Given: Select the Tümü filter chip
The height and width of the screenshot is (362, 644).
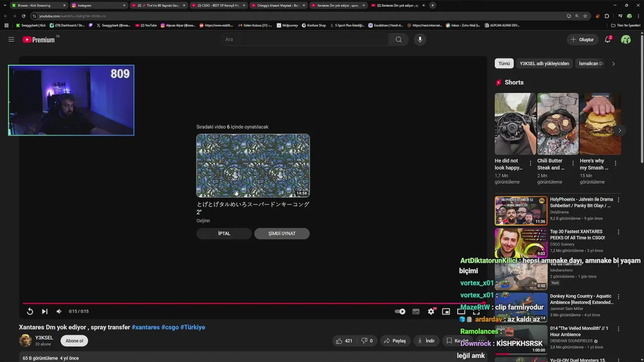Looking at the screenshot, I should (504, 63).
